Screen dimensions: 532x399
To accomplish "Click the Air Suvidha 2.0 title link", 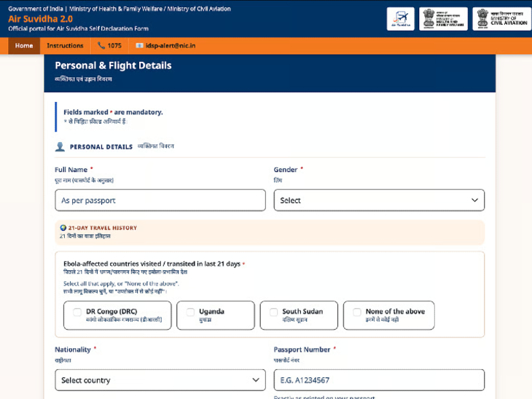I will [40, 19].
